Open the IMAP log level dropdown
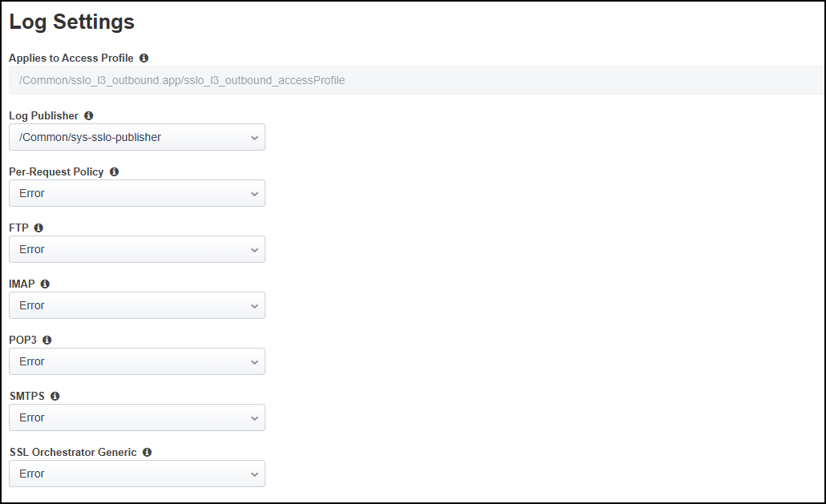 pyautogui.click(x=137, y=305)
